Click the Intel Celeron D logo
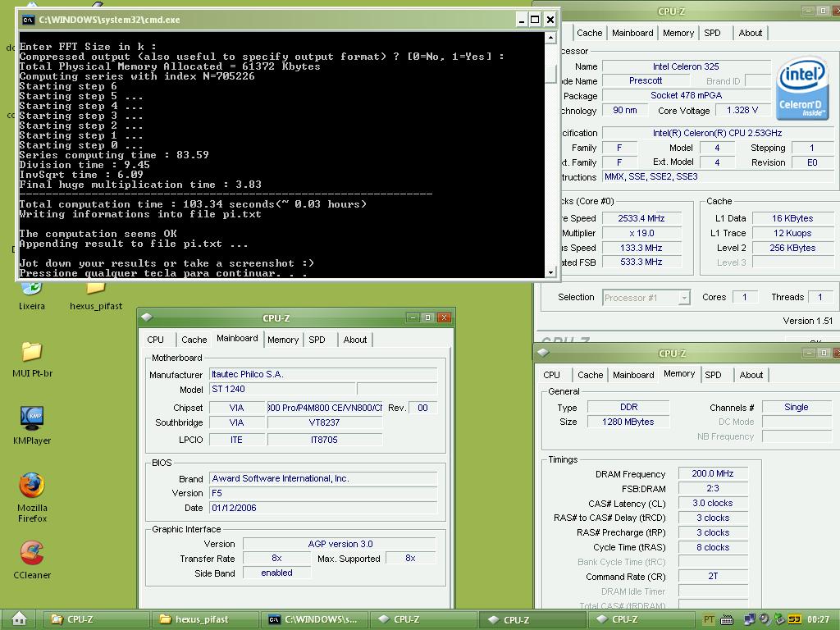The image size is (840, 630). [802, 87]
